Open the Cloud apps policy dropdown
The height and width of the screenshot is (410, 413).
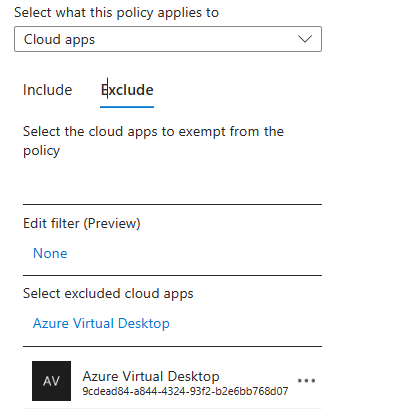click(168, 39)
